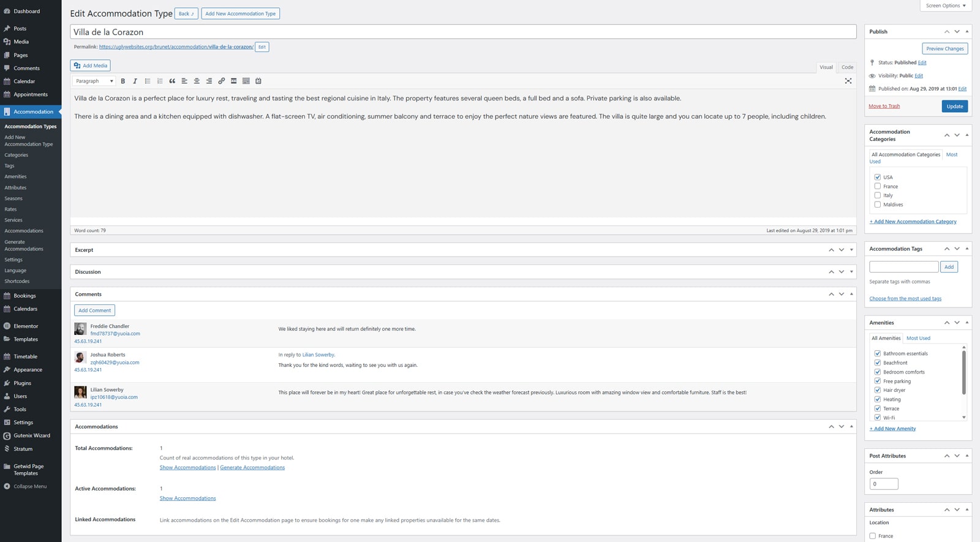Move the Accommodations panel down

[x=842, y=426]
